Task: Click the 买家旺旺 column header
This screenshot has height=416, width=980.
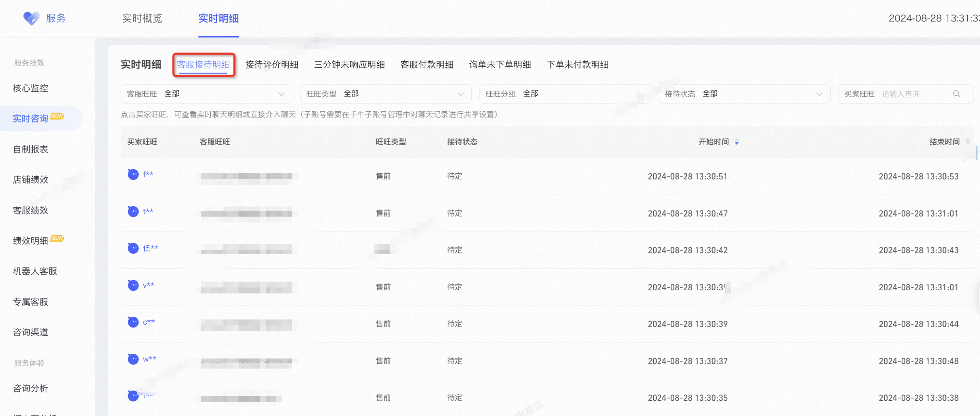Action: tap(142, 142)
